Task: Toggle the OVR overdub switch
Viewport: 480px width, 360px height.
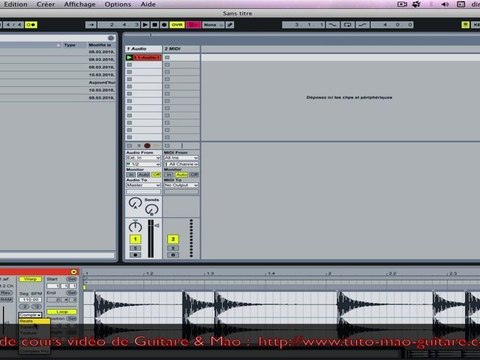Action: click(x=177, y=25)
